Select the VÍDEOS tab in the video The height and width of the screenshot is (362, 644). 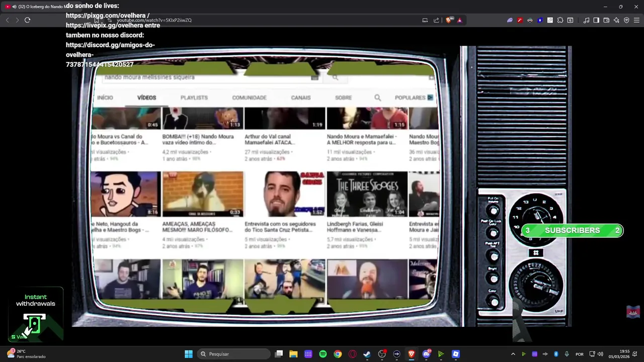click(x=146, y=98)
